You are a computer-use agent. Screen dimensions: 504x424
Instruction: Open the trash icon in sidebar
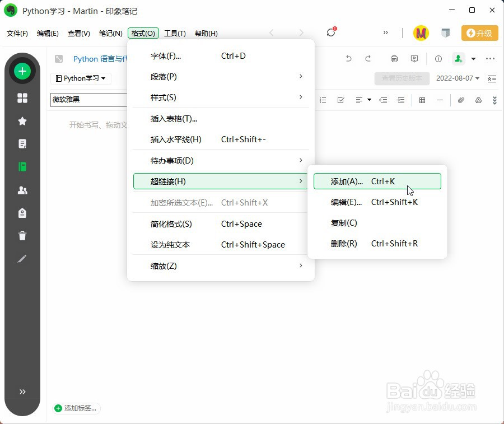coord(22,236)
